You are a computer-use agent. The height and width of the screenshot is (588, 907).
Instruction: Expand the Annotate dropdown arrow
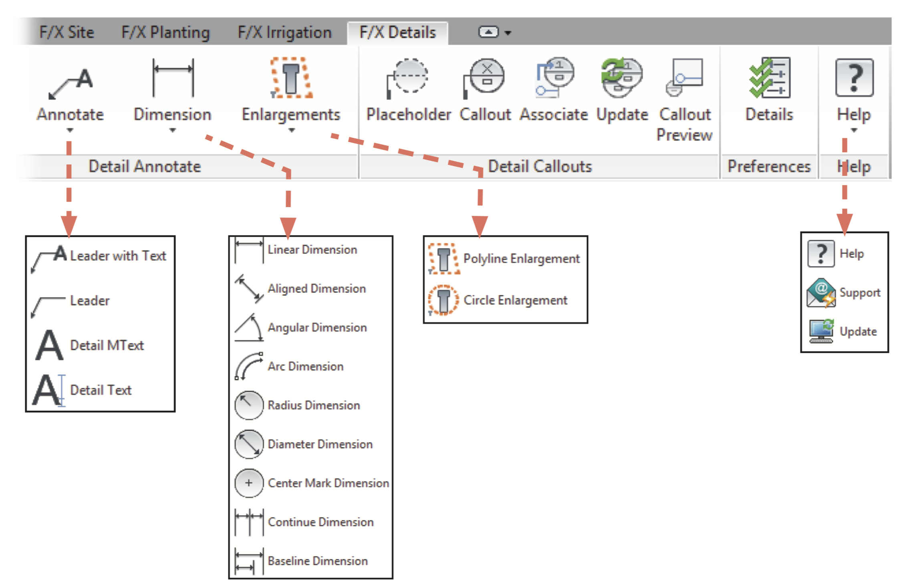(70, 130)
